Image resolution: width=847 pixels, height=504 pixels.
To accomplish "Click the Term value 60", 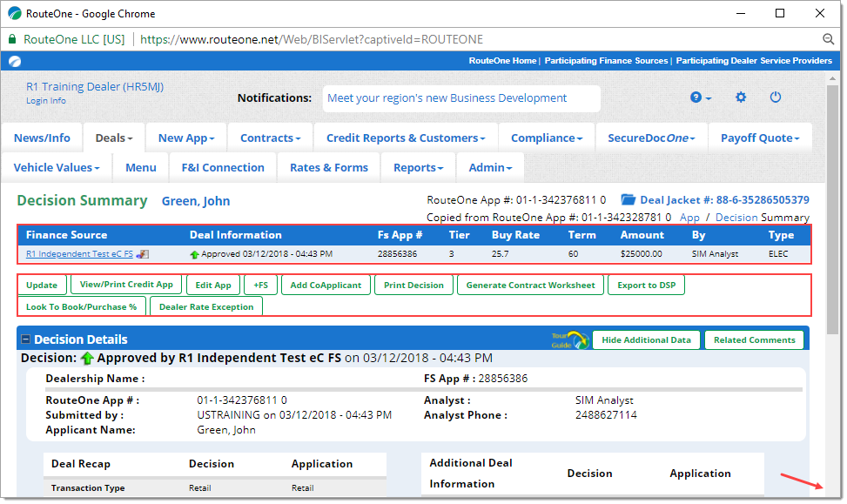I will tap(573, 254).
